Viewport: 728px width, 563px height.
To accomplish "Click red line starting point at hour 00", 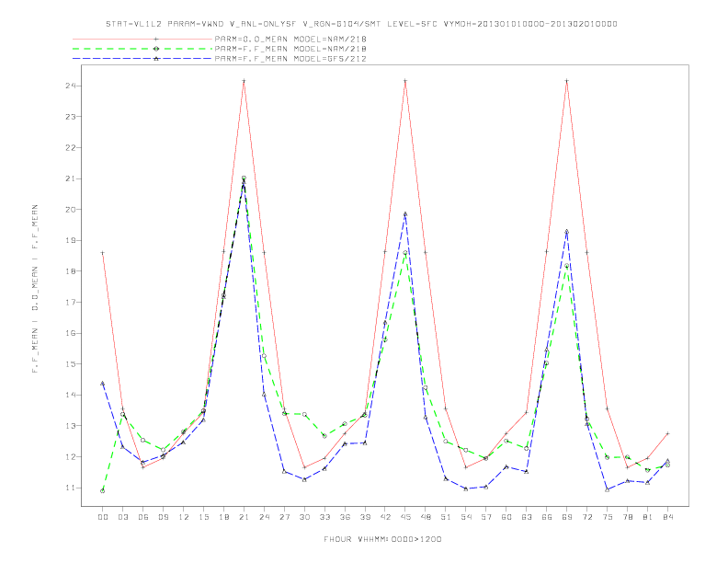I will point(103,253).
